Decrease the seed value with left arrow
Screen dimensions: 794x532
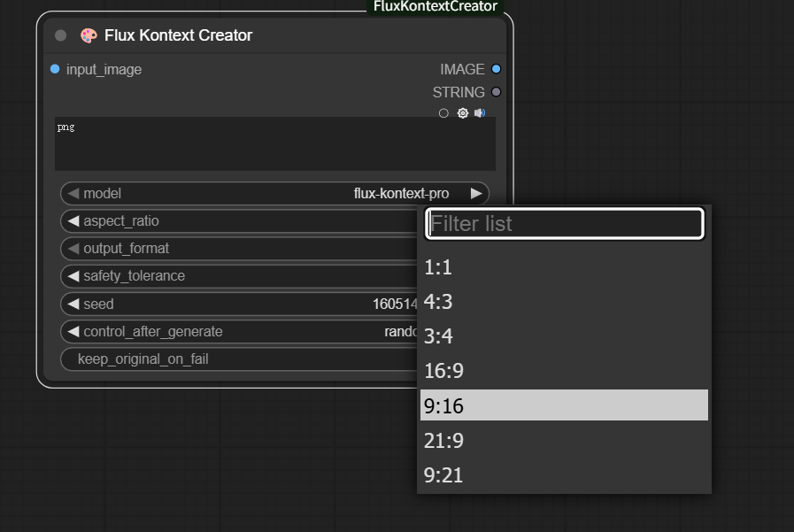[73, 305]
